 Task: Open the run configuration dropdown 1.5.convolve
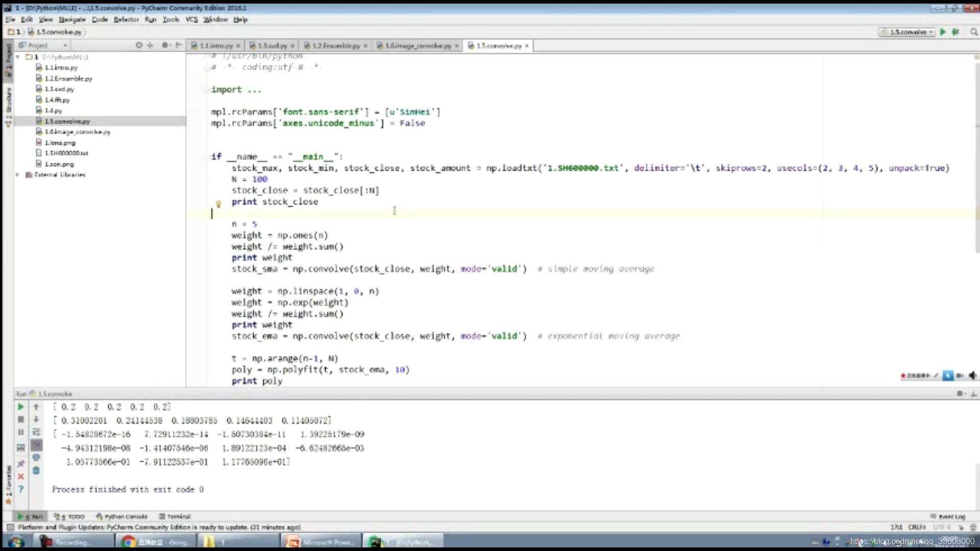tap(907, 32)
